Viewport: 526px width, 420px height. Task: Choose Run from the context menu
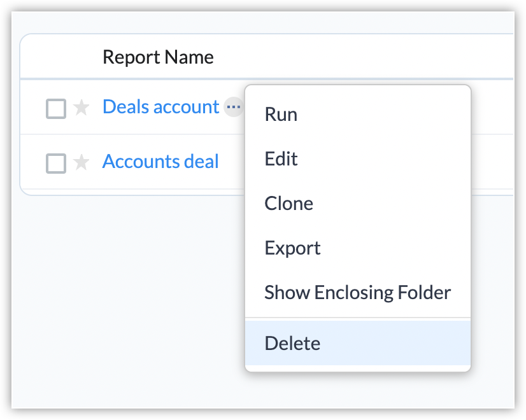[281, 115]
